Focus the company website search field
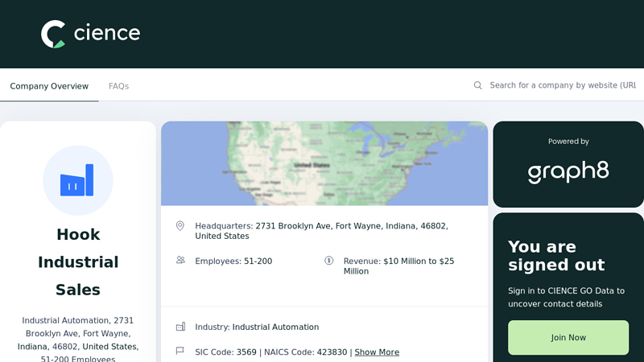 click(563, 85)
